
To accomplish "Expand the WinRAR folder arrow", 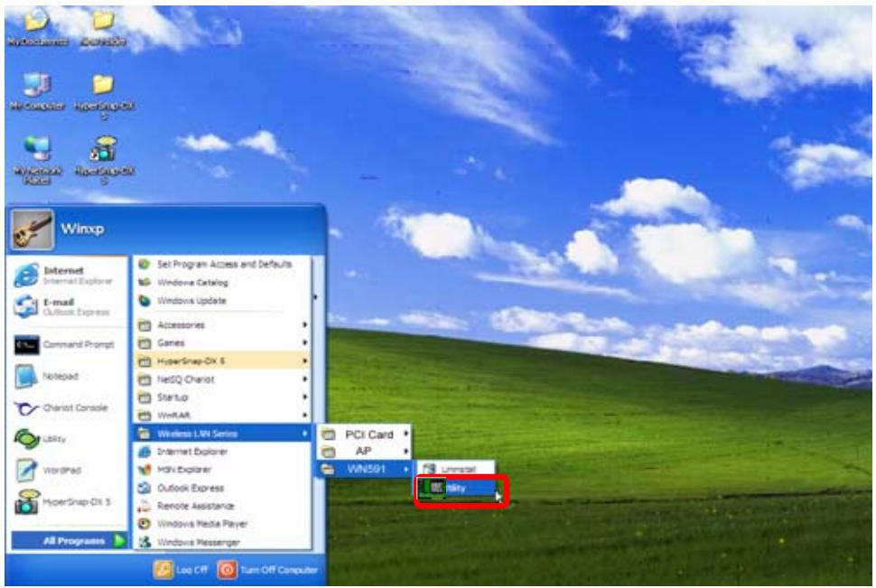I will tap(304, 415).
